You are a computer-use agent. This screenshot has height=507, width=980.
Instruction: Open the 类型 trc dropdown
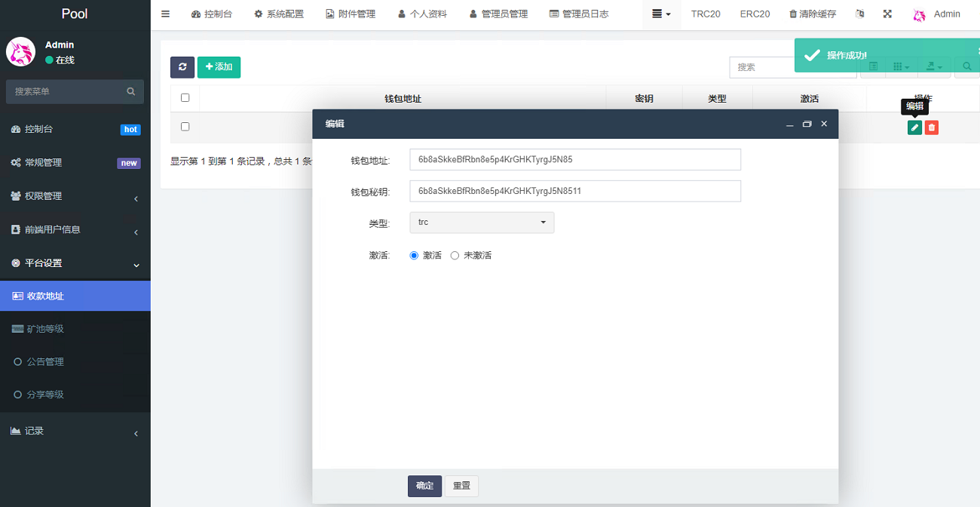point(482,223)
